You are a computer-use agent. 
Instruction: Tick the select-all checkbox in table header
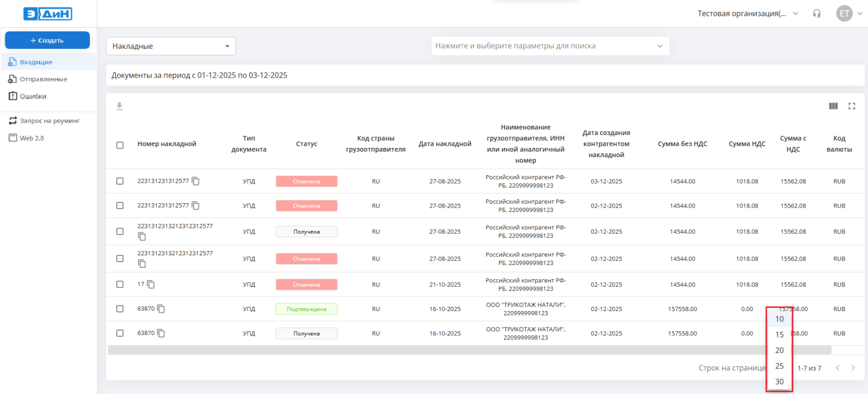pos(120,145)
